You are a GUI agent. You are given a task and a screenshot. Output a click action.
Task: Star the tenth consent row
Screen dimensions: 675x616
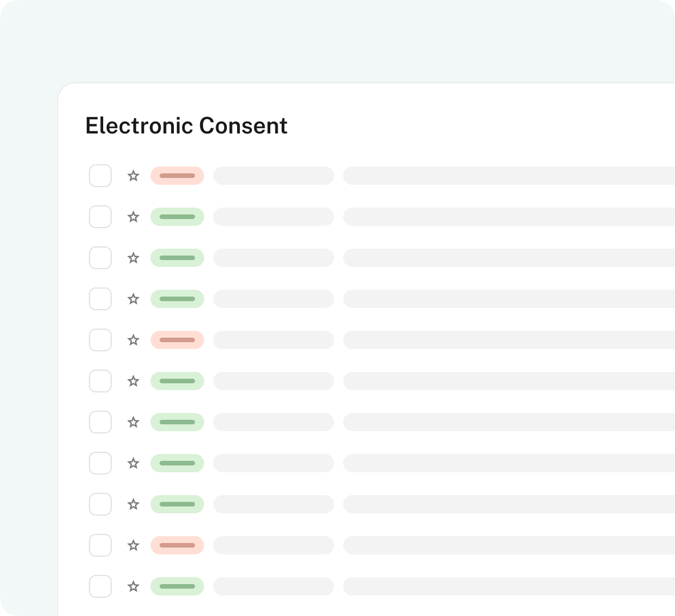pyautogui.click(x=133, y=545)
